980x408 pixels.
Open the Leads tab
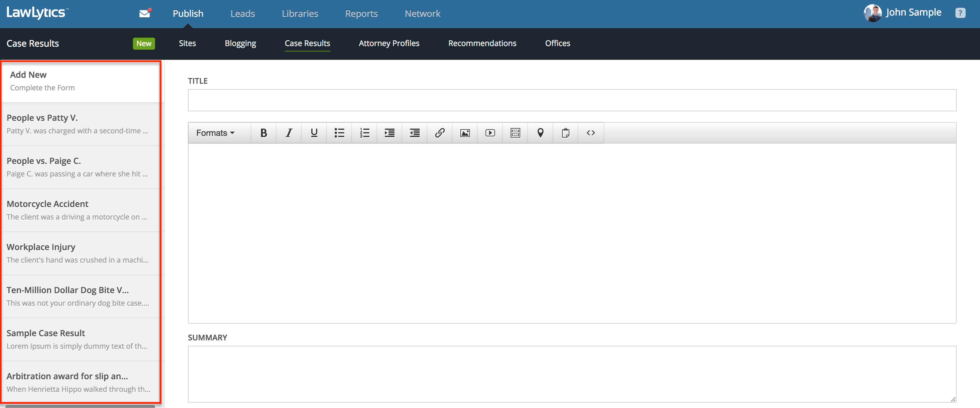pyautogui.click(x=242, y=14)
